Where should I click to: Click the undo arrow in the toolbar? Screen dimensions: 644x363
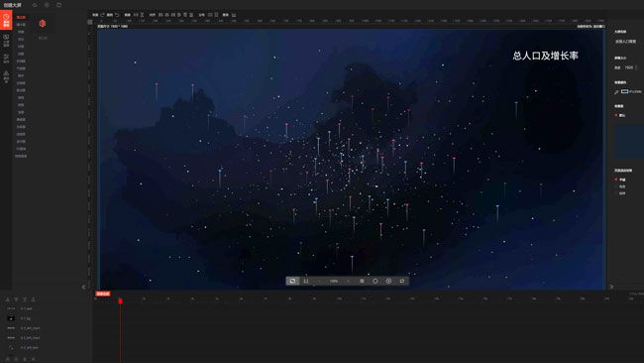pyautogui.click(x=117, y=15)
